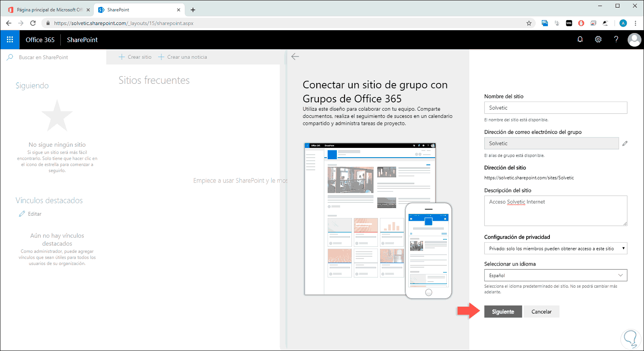Close the Página principal de Microsoft Office tab
Image resolution: width=644 pixels, height=351 pixels.
88,10
